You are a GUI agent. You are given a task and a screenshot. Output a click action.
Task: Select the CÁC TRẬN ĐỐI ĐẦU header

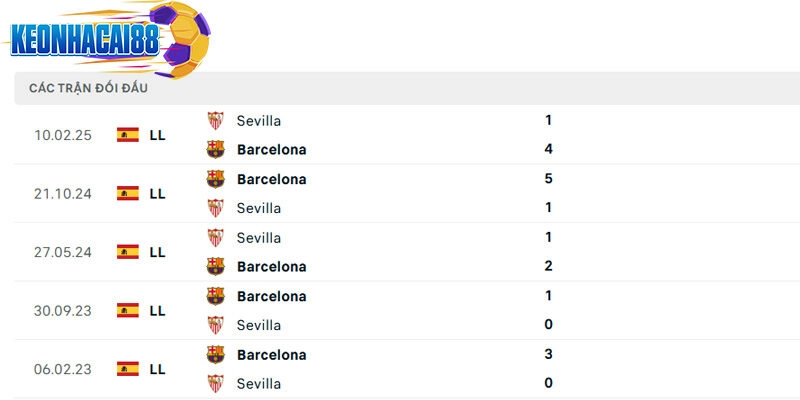[x=89, y=89]
